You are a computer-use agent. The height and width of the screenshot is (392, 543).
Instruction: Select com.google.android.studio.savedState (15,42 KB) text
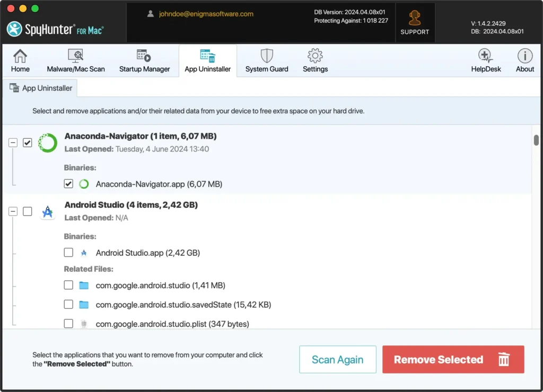tap(183, 305)
